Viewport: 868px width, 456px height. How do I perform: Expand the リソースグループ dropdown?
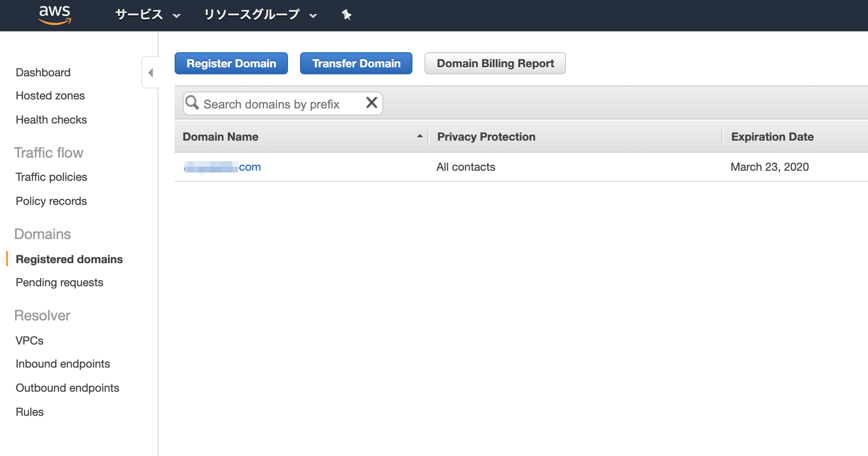(260, 15)
